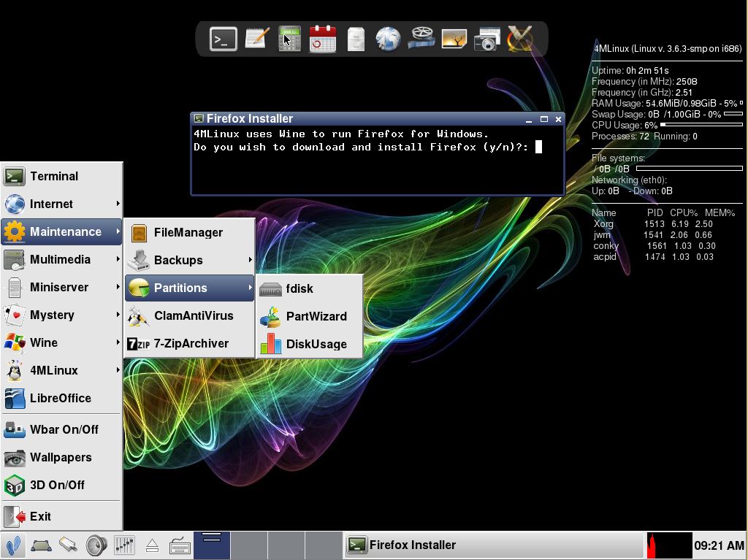This screenshot has width=748, height=560.
Task: Expand the Miniserver submenu
Action: 61,287
